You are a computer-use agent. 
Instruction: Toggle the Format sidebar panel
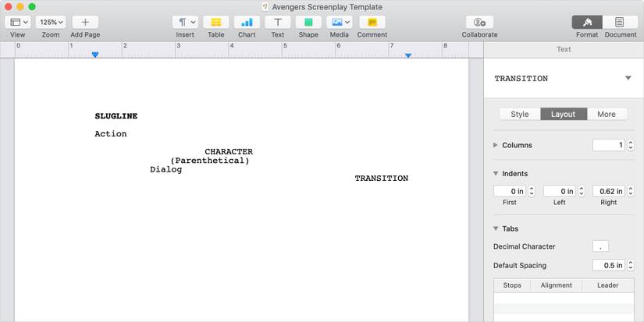pyautogui.click(x=587, y=23)
